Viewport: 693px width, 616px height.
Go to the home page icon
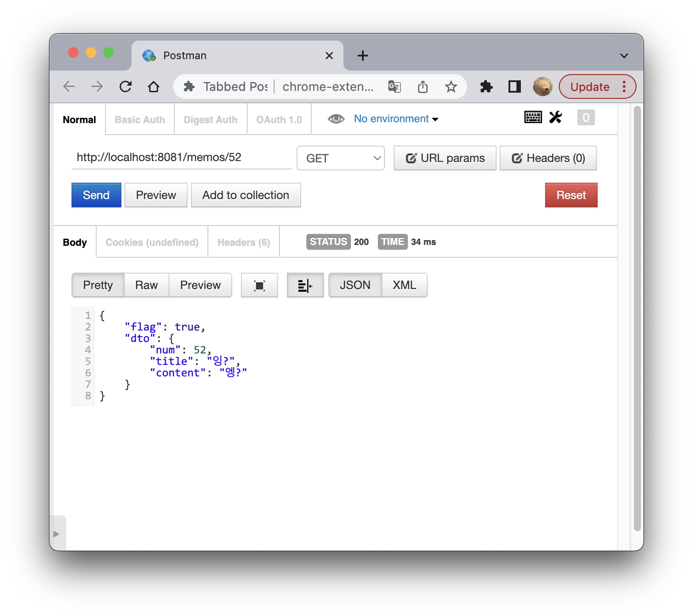pyautogui.click(x=154, y=86)
